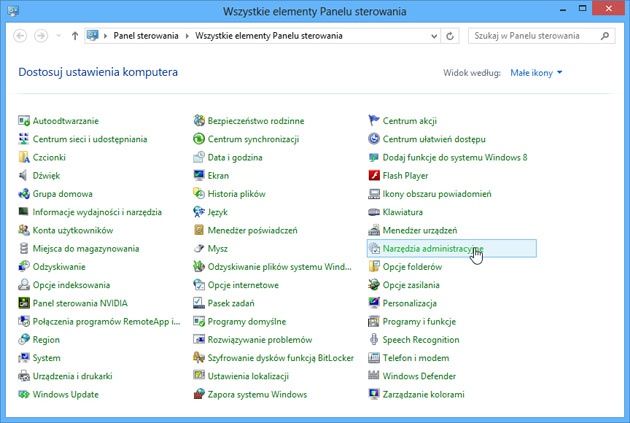Click the Autoodtwarzanie icon
630x423 pixels.
pyautogui.click(x=24, y=121)
